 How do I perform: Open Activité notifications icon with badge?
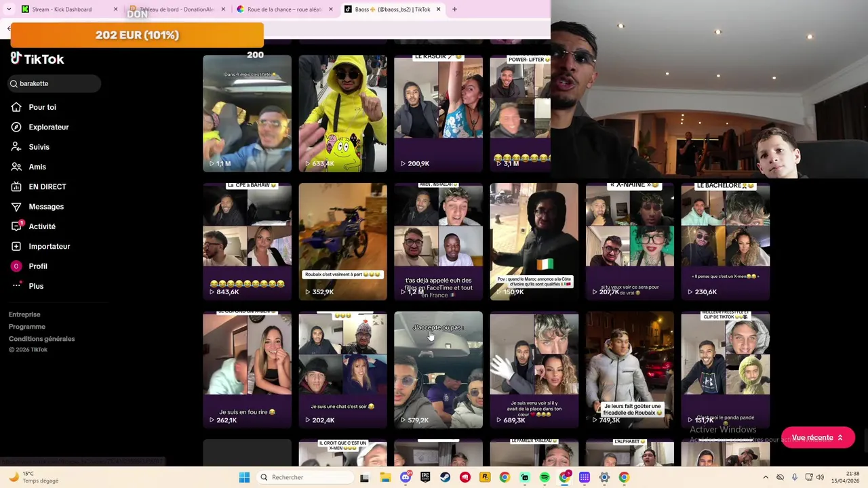(16, 226)
